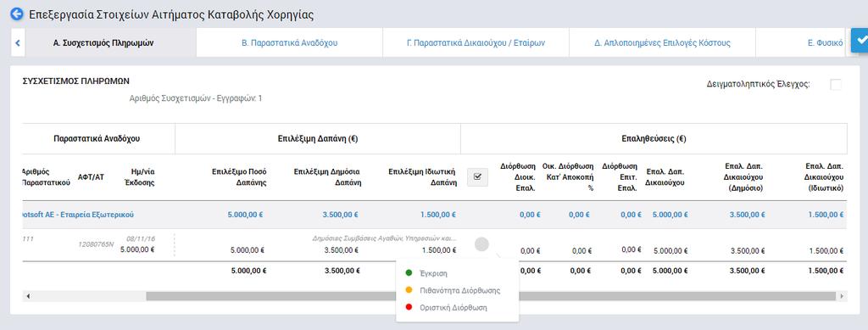Open the Β. Παραστατικά Αναδόχου tab
Image resolution: width=868 pixels, height=330 pixels.
[x=290, y=42]
